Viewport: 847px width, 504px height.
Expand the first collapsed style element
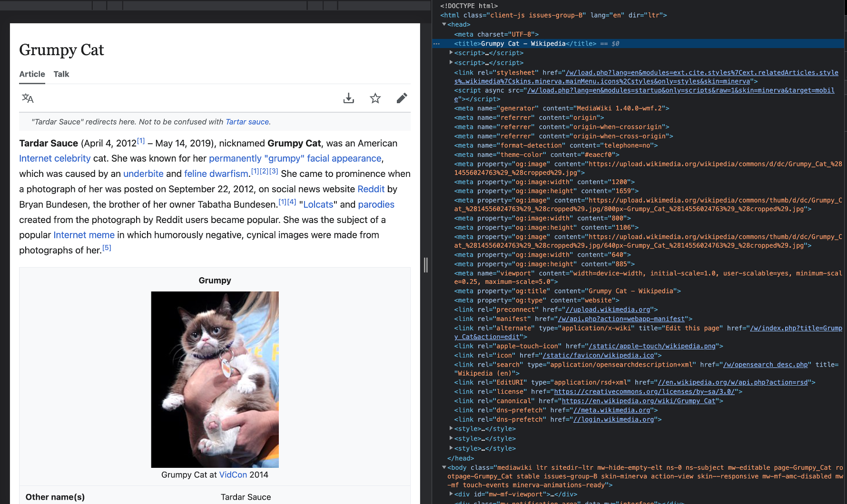pyautogui.click(x=451, y=428)
